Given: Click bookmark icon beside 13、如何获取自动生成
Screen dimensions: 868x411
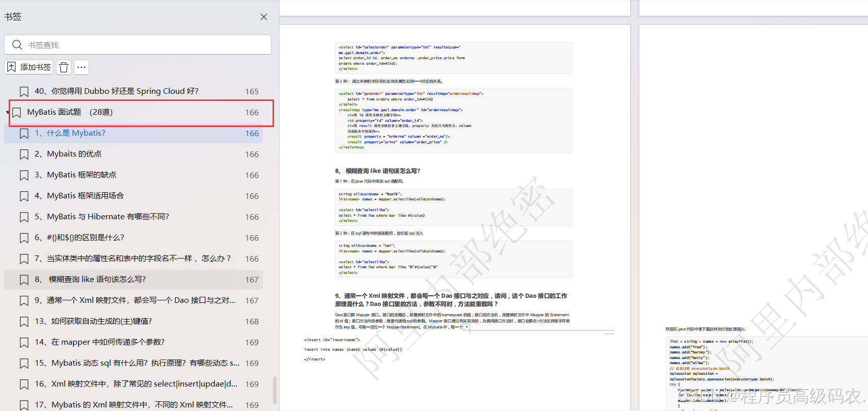Looking at the screenshot, I should tap(24, 322).
